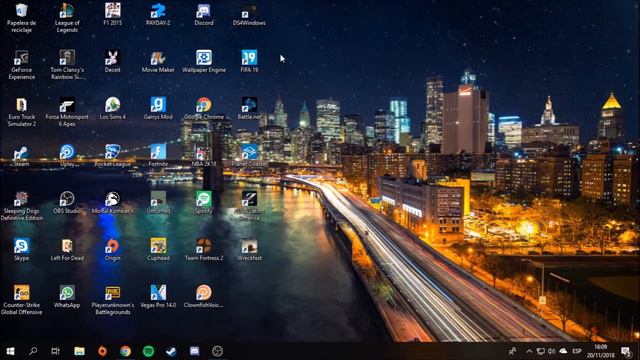Open the clock and date flyout
The height and width of the screenshot is (360, 640).
[601, 351]
